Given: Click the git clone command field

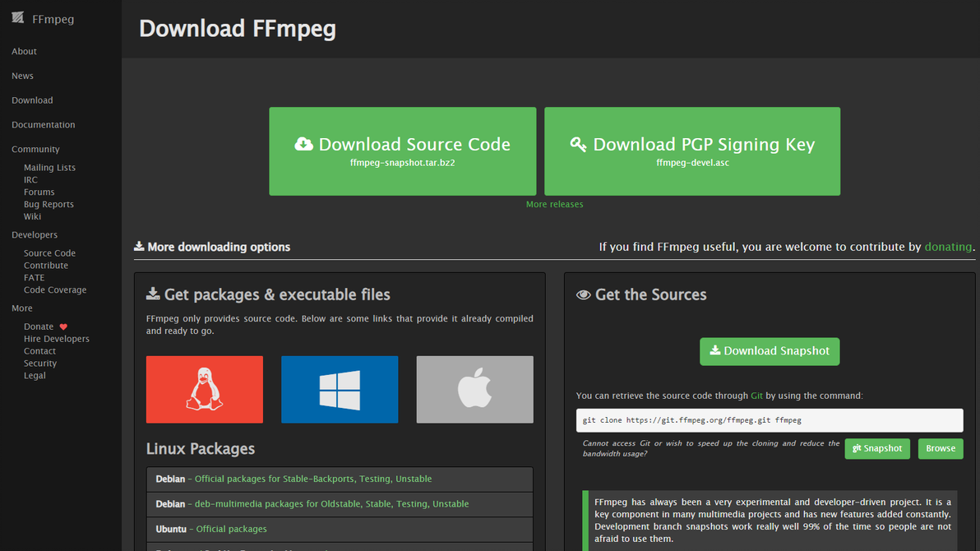Looking at the screenshot, I should [x=769, y=420].
